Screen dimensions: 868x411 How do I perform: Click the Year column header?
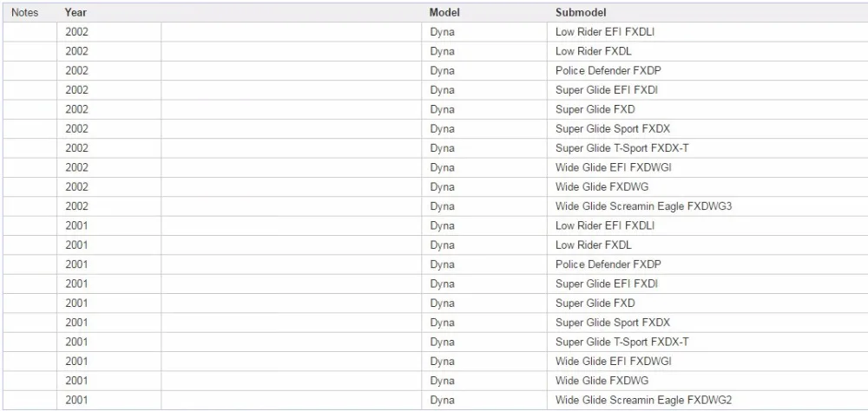tap(76, 12)
